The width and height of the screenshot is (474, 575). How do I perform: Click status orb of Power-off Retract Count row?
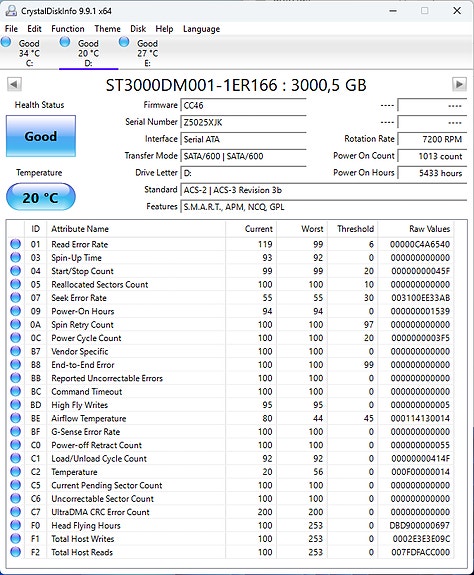(x=15, y=445)
